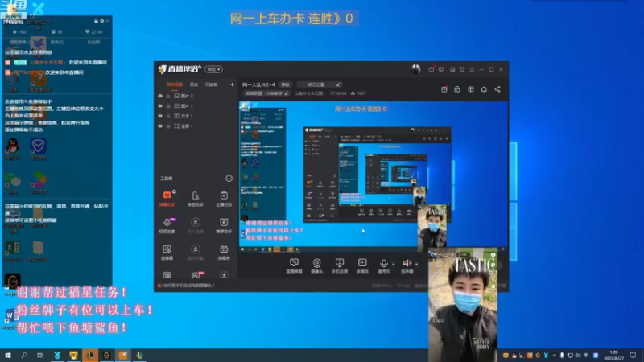The image size is (644, 362).
Task: Open the feedback chat icon in the title bar
Action: tap(441, 69)
